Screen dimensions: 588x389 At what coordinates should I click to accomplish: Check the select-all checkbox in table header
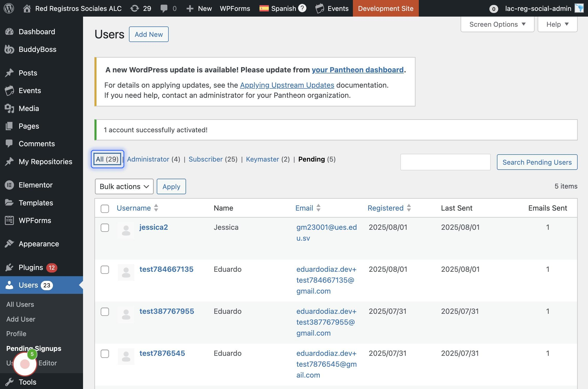pos(105,209)
